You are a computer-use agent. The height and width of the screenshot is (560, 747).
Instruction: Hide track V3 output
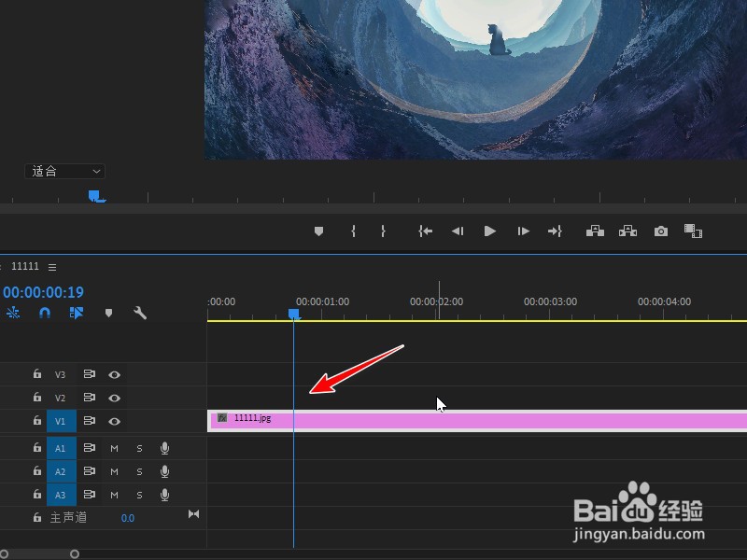114,375
